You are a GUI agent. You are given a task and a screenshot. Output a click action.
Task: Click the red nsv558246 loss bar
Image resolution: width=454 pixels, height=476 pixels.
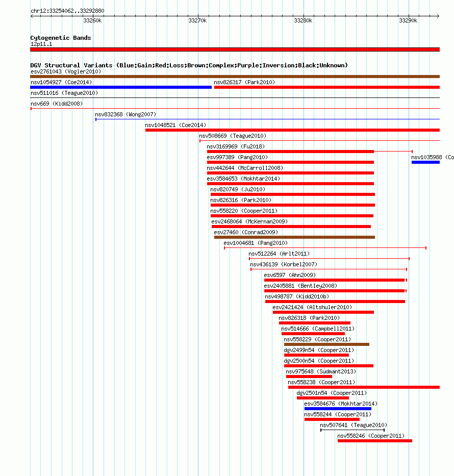click(375, 441)
